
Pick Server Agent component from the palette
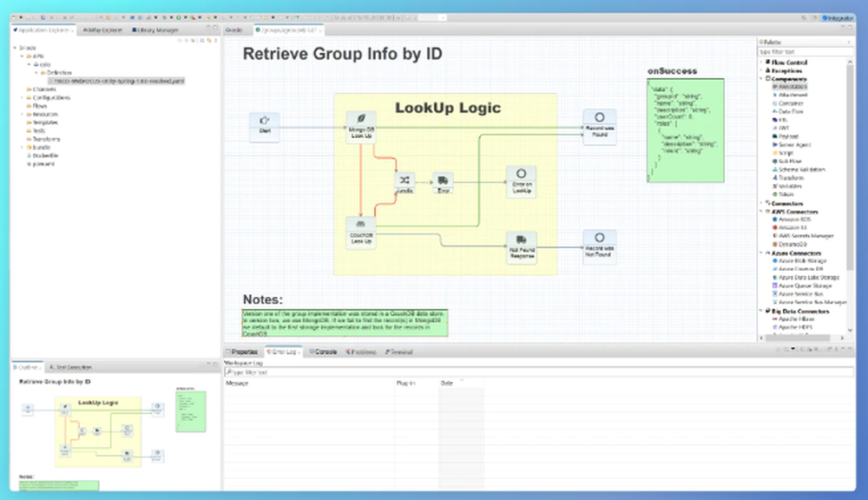[x=791, y=145]
